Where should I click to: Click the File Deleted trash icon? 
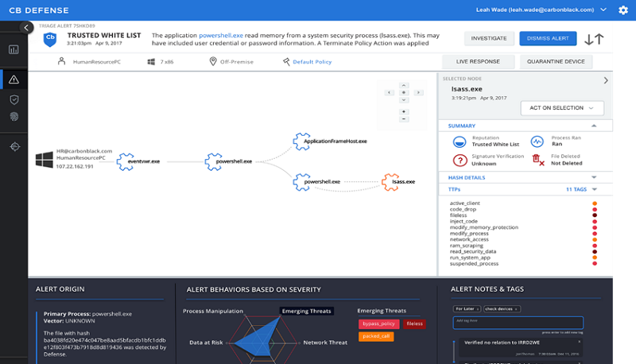click(538, 160)
